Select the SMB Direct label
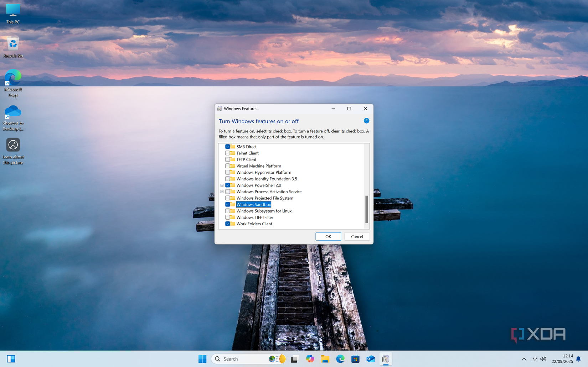Viewport: 588px width, 367px height. pos(246,147)
